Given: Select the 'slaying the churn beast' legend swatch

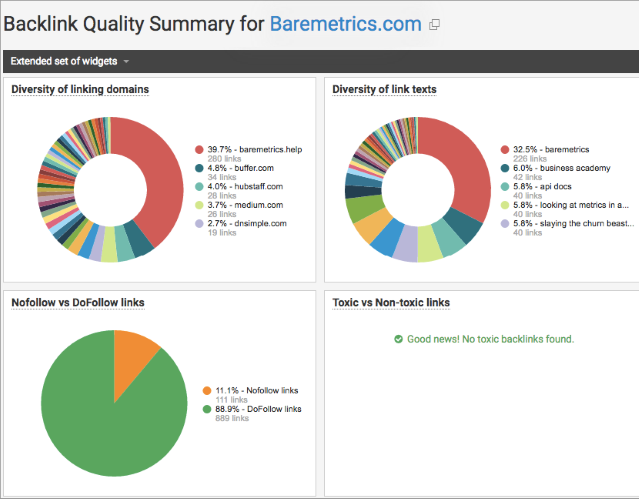Looking at the screenshot, I should tap(505, 223).
